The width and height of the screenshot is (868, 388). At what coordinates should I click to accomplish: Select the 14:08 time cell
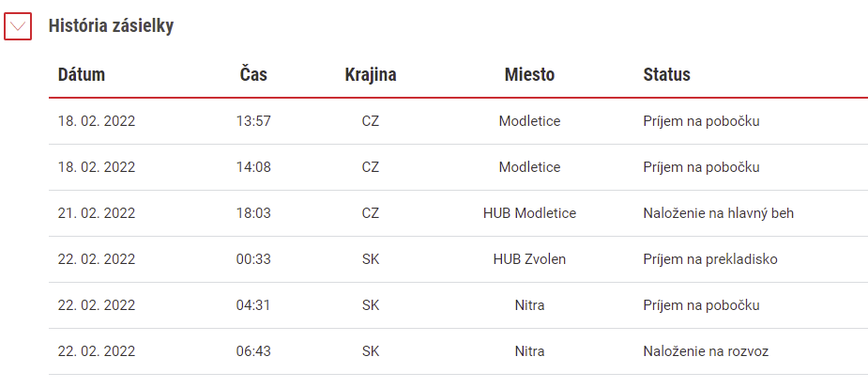click(253, 167)
